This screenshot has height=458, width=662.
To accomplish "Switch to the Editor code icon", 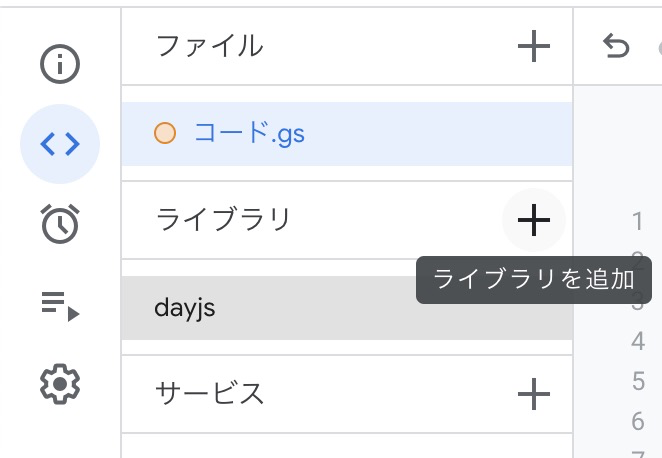I will coord(60,144).
